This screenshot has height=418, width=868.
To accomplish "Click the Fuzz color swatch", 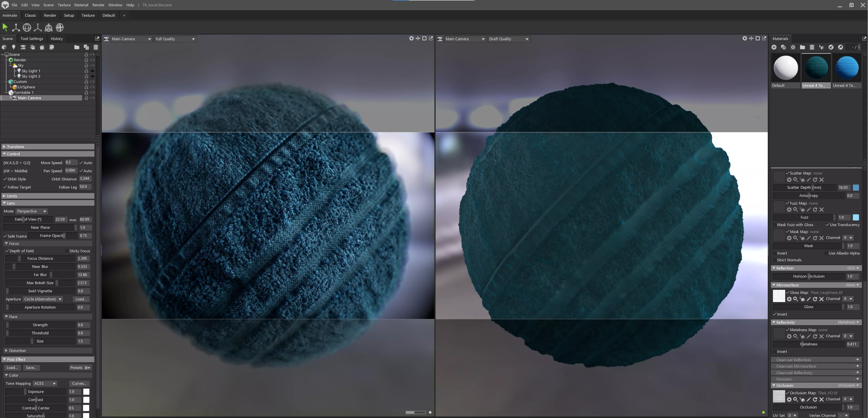I will tap(856, 217).
